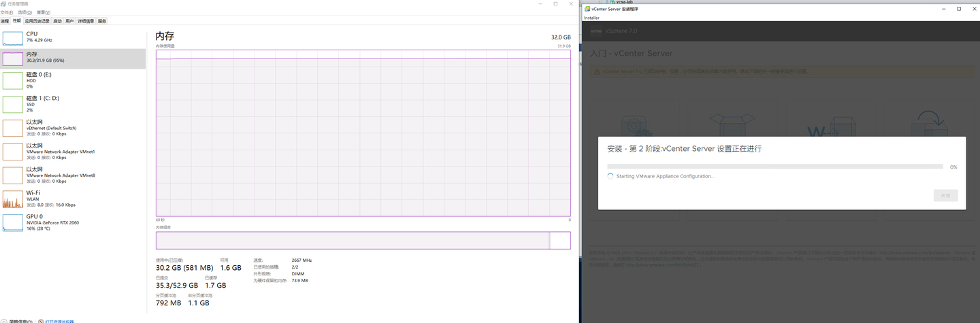The image size is (980, 323).
Task: Select the VMware Network Adapter VMnet1 thumbnail
Action: tap(13, 152)
